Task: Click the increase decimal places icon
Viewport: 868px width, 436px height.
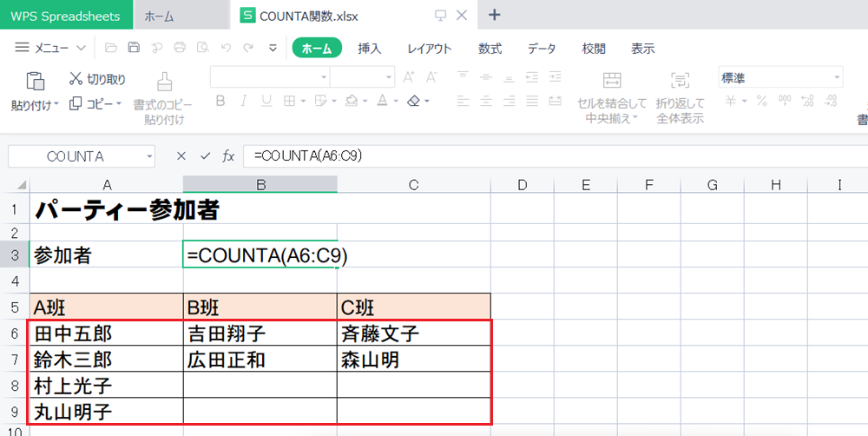Action: 807,101
